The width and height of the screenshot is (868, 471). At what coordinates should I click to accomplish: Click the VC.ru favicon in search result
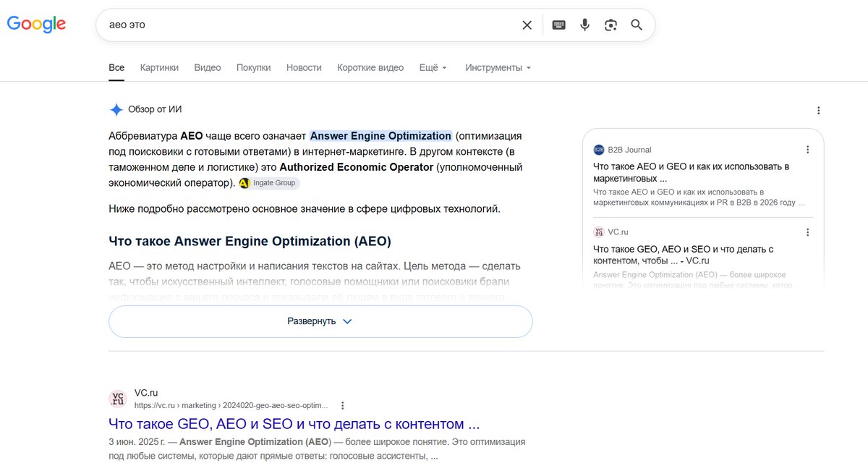(117, 399)
